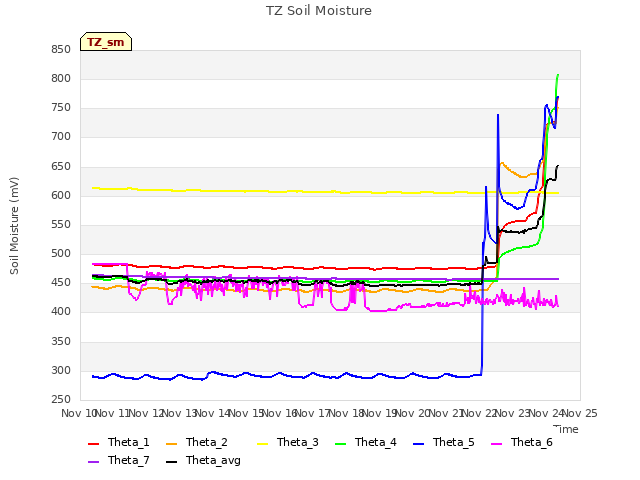This screenshot has width=640, height=480.
Task: Click the 750 y-axis tick label
Action: click(61, 108)
